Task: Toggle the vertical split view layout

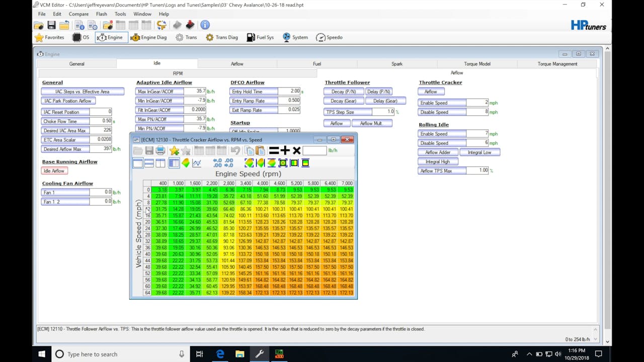Action: pos(160,163)
